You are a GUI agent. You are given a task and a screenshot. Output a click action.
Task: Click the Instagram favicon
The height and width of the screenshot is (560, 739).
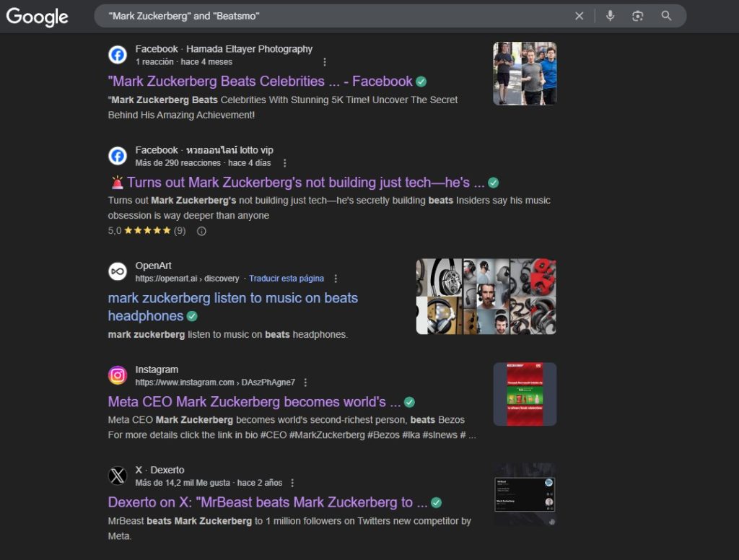(118, 375)
